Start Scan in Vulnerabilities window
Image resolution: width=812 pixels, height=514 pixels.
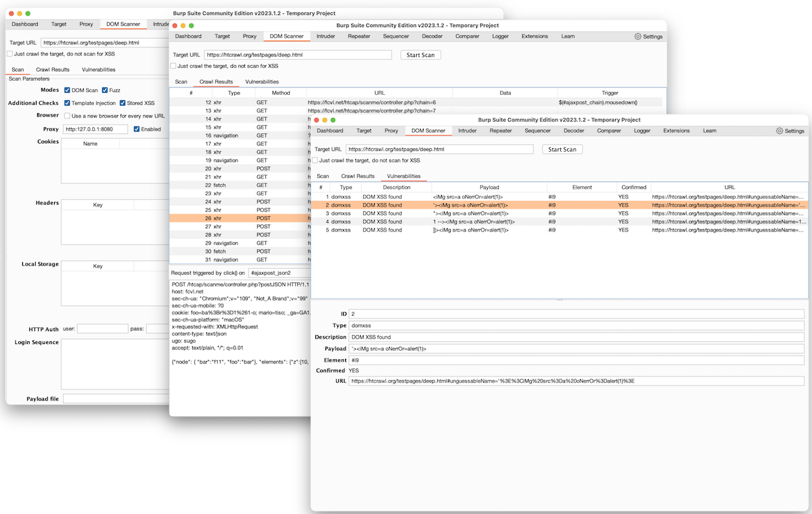click(x=562, y=149)
